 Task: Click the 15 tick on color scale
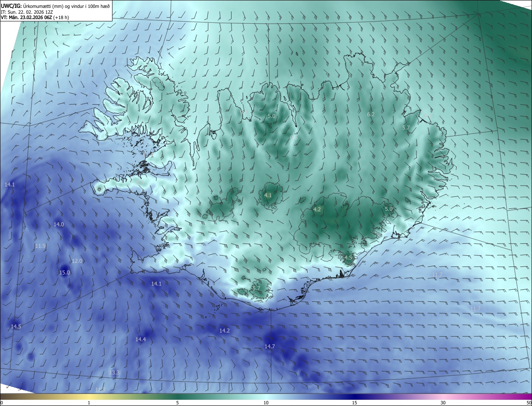pyautogui.click(x=355, y=403)
